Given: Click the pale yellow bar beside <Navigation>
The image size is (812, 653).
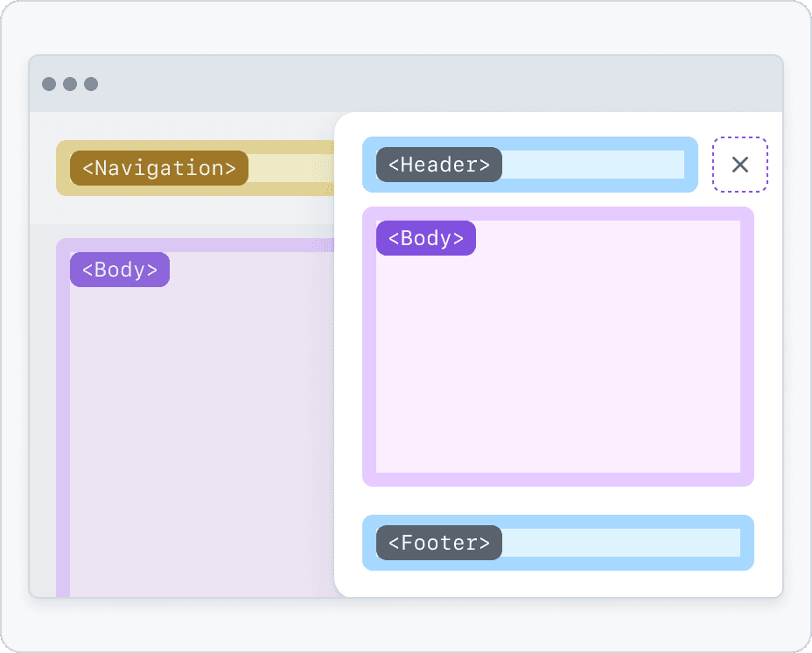Looking at the screenshot, I should click(x=289, y=168).
